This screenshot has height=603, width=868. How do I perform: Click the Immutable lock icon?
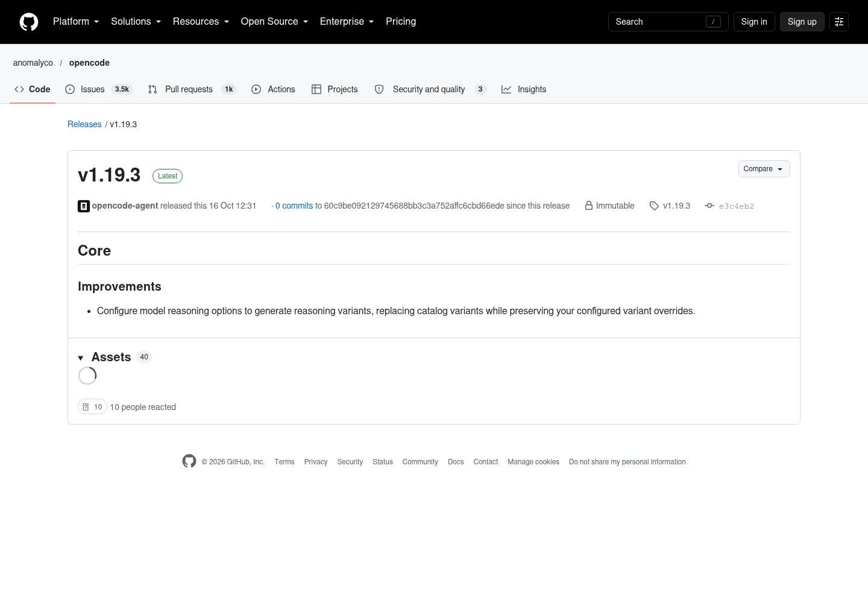coord(589,206)
